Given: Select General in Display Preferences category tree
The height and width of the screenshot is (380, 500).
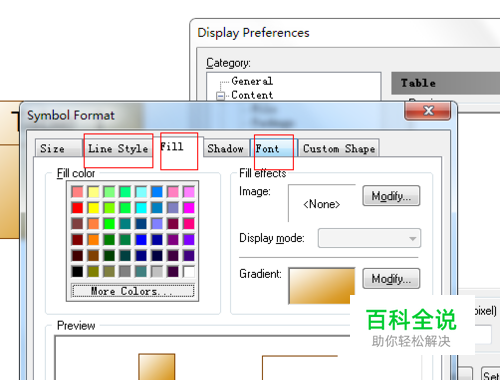Looking at the screenshot, I should pos(252,81).
